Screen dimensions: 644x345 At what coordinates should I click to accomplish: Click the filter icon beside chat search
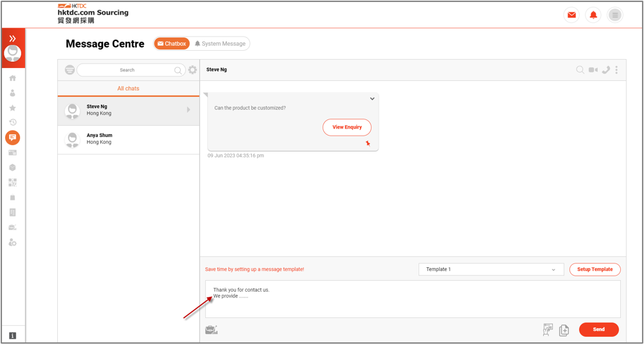coord(70,70)
